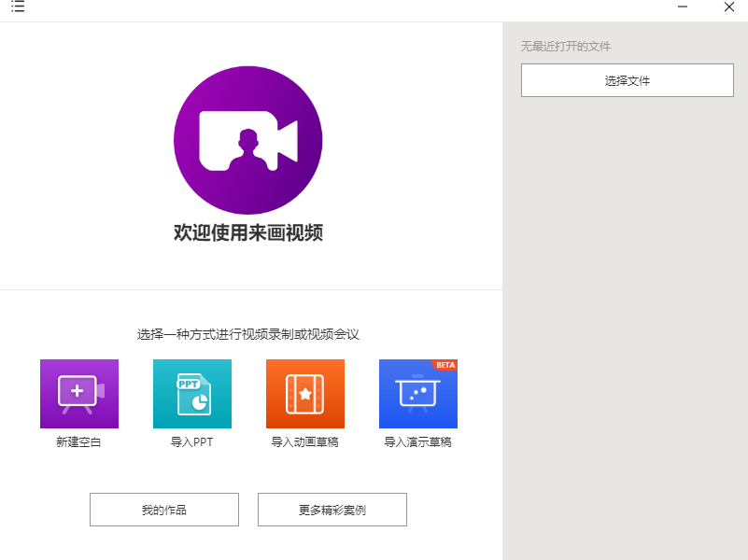Minimize the 来画视频 window
748x560 pixels.
click(x=684, y=7)
